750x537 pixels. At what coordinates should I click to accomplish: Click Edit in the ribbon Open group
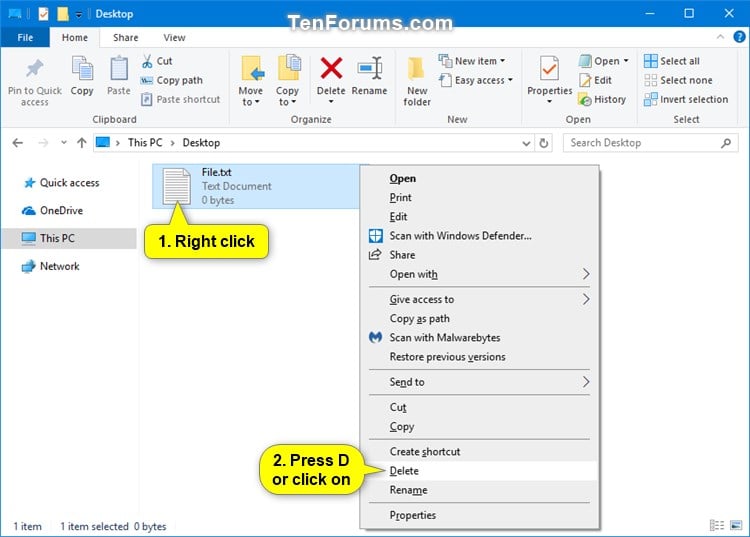click(x=595, y=80)
